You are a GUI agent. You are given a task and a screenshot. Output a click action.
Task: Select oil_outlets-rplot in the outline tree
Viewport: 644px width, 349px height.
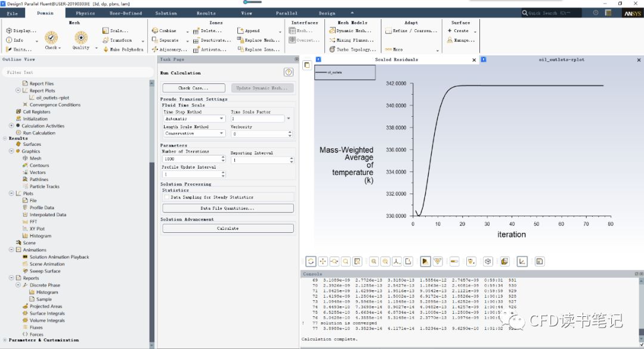click(52, 98)
